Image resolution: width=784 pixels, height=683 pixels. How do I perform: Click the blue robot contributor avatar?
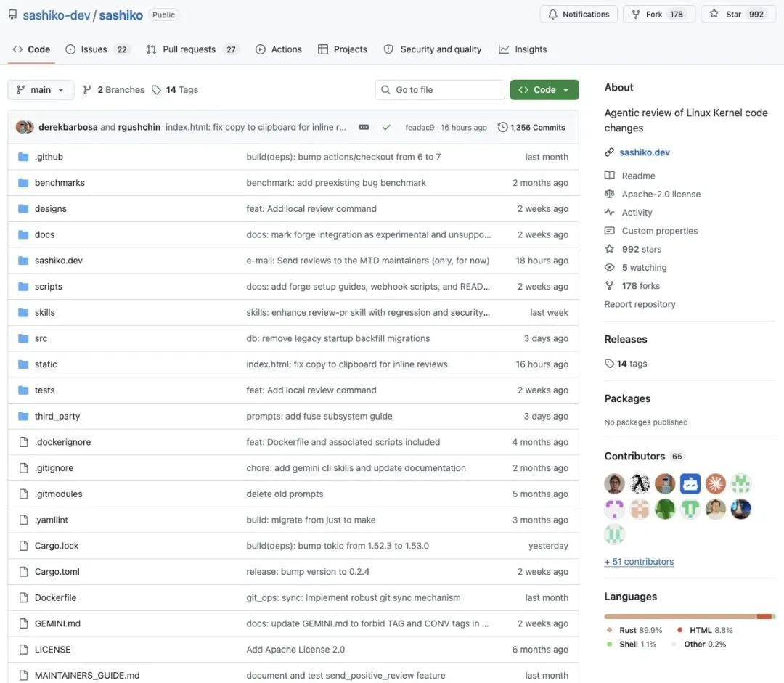point(690,484)
